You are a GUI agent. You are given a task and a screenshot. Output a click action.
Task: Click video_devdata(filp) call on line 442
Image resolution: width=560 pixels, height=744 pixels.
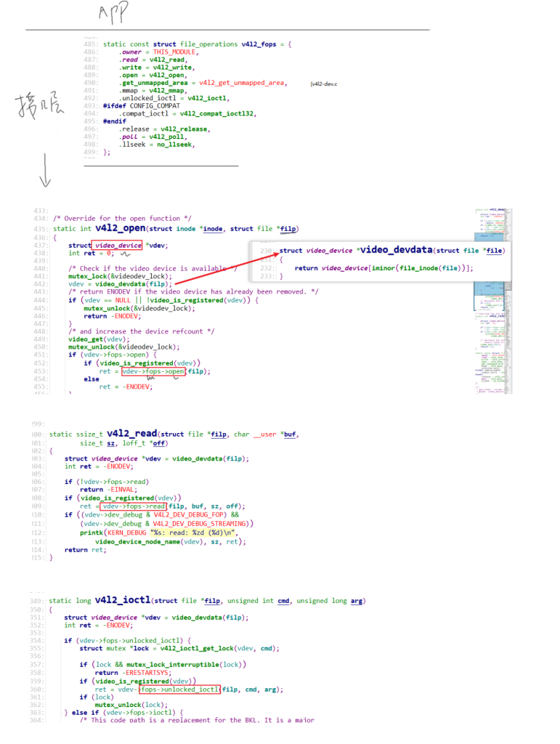[134, 284]
